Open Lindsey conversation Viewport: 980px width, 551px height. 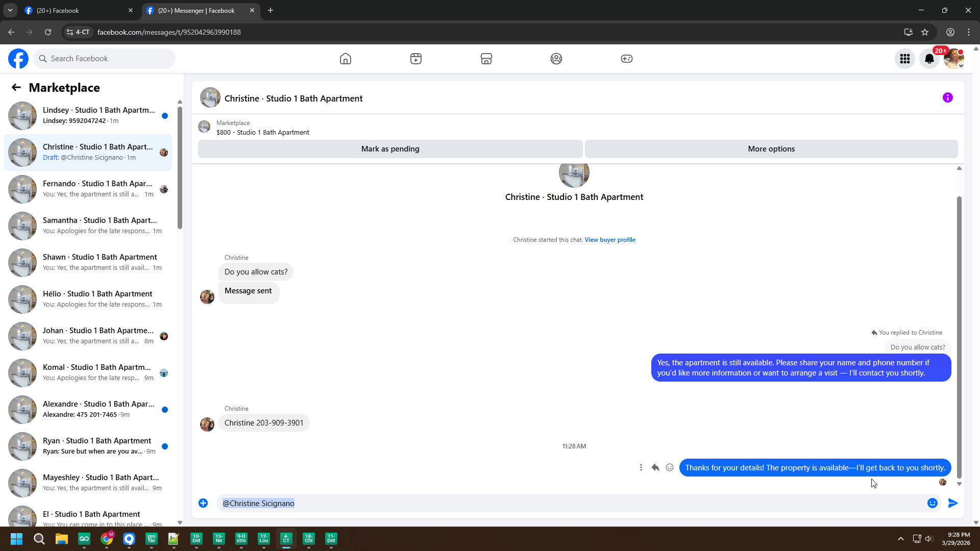pos(88,116)
